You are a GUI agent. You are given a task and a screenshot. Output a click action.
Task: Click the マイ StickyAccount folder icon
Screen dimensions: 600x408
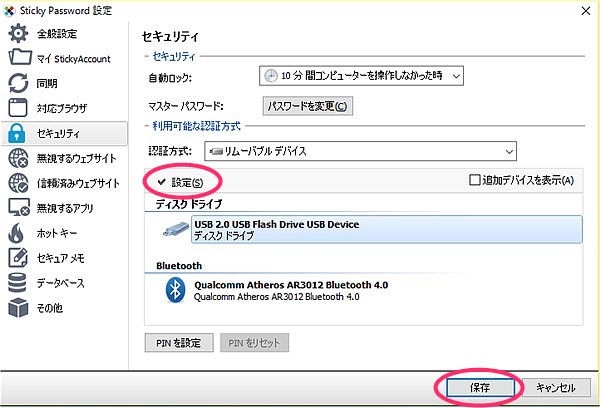point(20,57)
